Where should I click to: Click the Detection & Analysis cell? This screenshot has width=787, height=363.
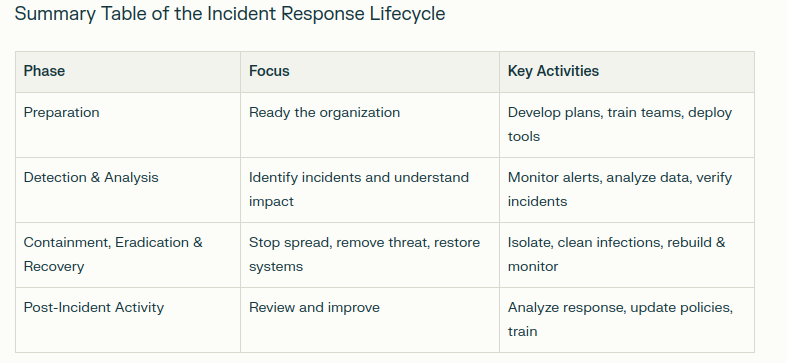pyautogui.click(x=128, y=190)
